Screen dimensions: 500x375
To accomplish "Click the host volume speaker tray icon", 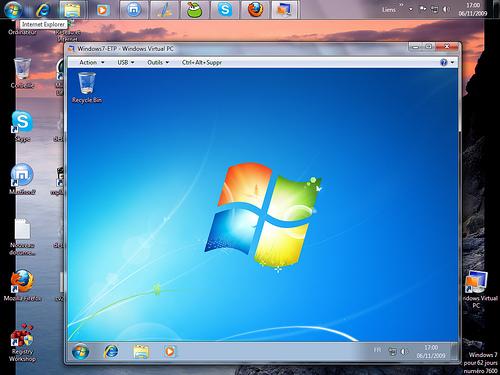I will tap(446, 9).
